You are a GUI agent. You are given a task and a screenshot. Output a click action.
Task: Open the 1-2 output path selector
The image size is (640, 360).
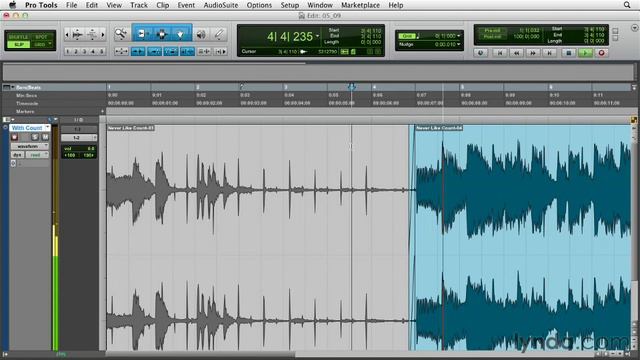click(79, 138)
